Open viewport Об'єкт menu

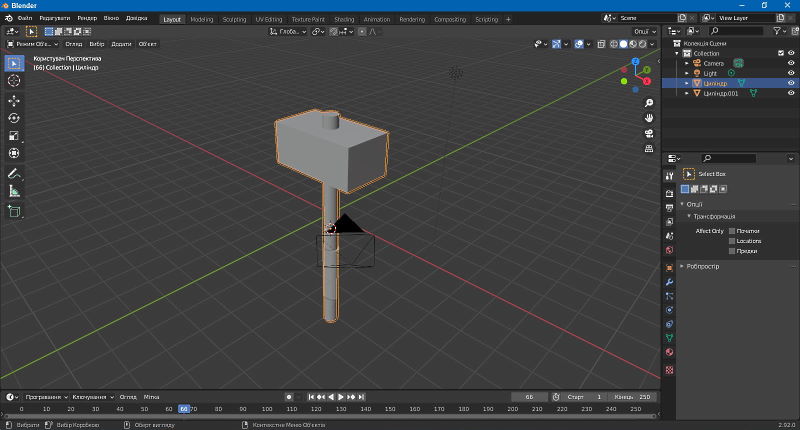click(x=148, y=44)
